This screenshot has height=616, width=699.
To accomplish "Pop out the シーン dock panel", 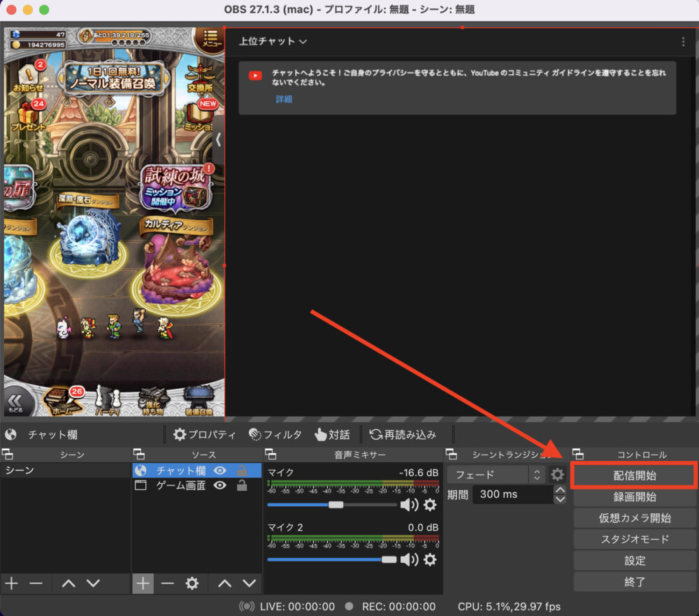I will click(x=8, y=454).
